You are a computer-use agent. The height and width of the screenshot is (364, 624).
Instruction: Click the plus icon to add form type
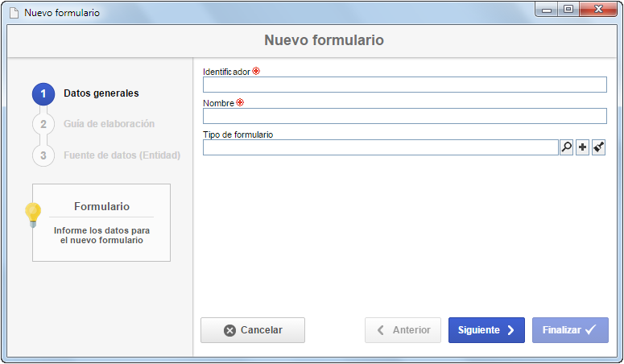coord(583,147)
